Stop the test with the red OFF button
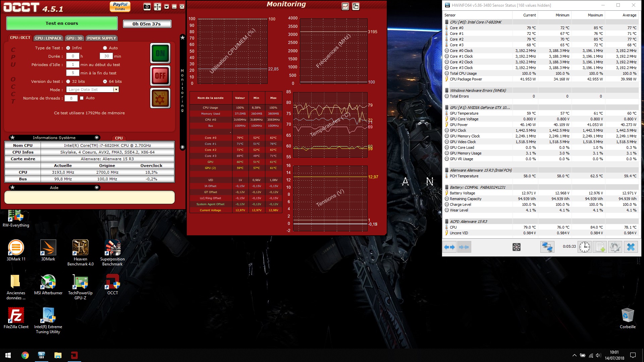 [160, 76]
